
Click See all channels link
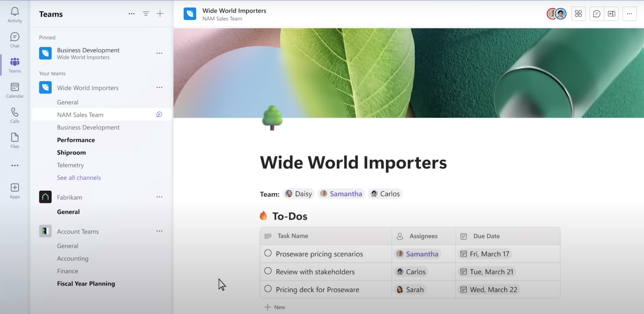[79, 177]
